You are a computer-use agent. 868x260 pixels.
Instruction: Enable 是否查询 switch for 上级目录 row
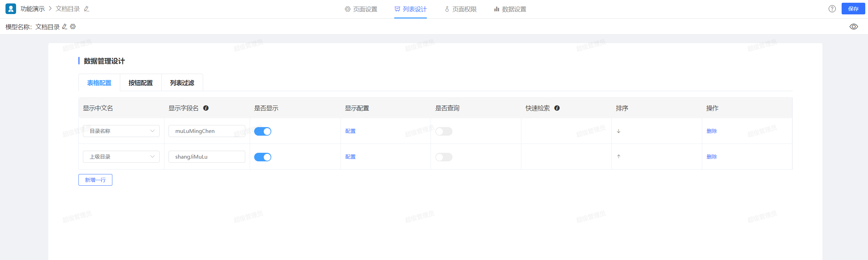click(x=444, y=157)
